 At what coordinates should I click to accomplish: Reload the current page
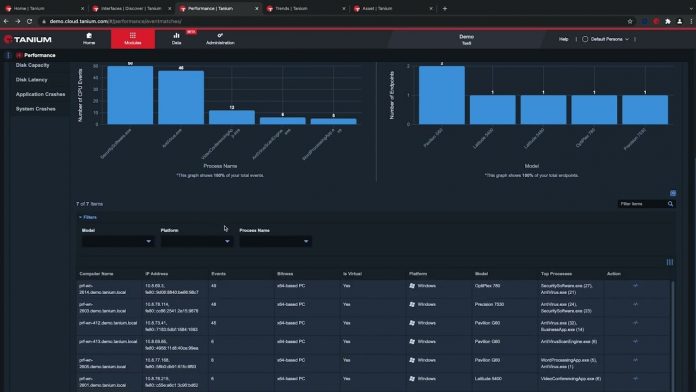click(x=30, y=21)
